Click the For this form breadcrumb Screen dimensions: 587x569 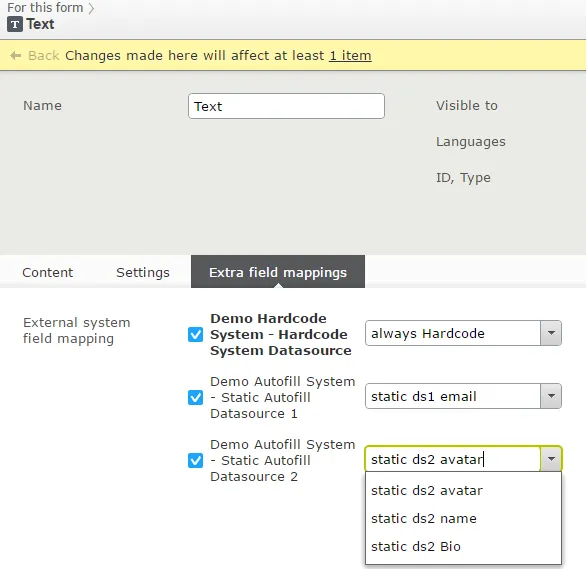45,7
